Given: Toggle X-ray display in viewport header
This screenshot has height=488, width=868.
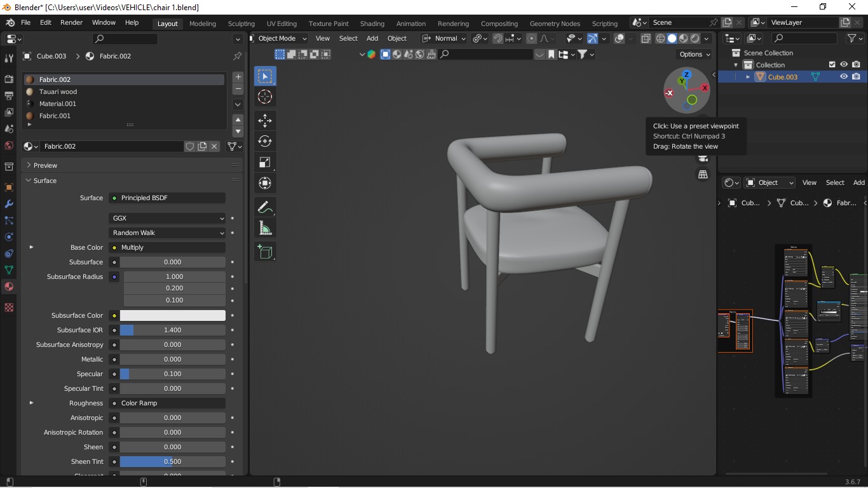Looking at the screenshot, I should click(x=646, y=39).
